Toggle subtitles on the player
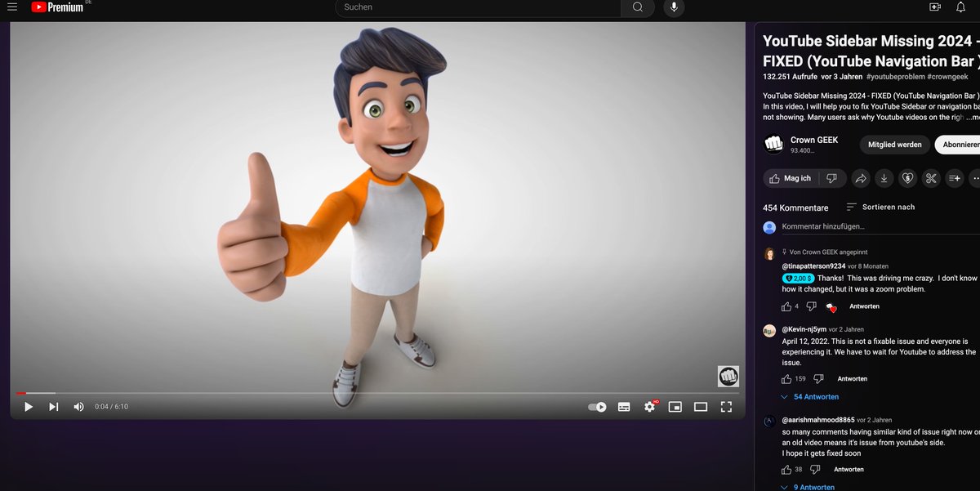The width and height of the screenshot is (980, 491). tap(624, 406)
